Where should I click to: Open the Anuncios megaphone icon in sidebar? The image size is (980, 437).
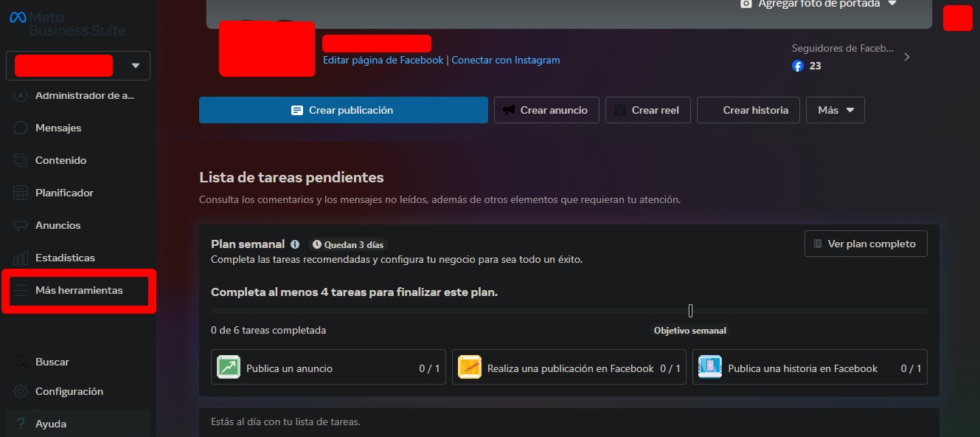click(x=21, y=225)
